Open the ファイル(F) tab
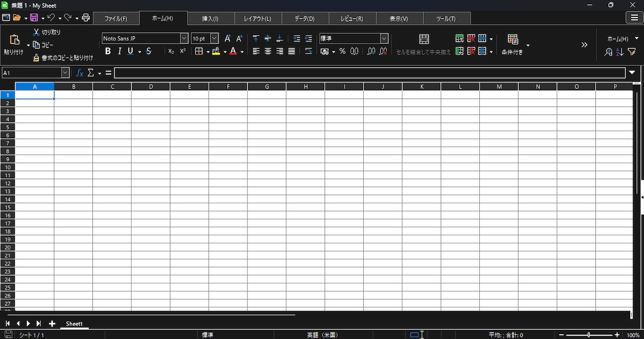 pos(116,18)
